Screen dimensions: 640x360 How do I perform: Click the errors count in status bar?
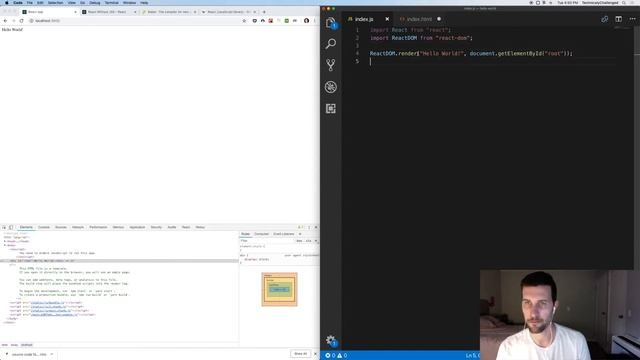point(330,356)
